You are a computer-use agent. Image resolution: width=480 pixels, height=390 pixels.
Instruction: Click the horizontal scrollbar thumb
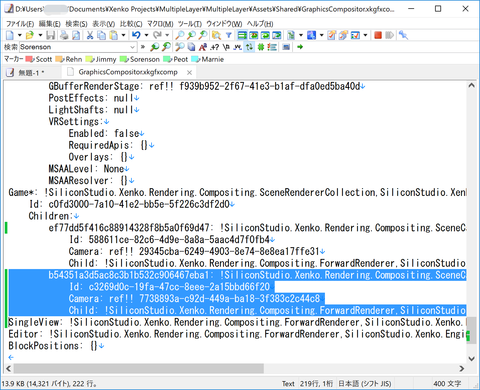coord(139,368)
